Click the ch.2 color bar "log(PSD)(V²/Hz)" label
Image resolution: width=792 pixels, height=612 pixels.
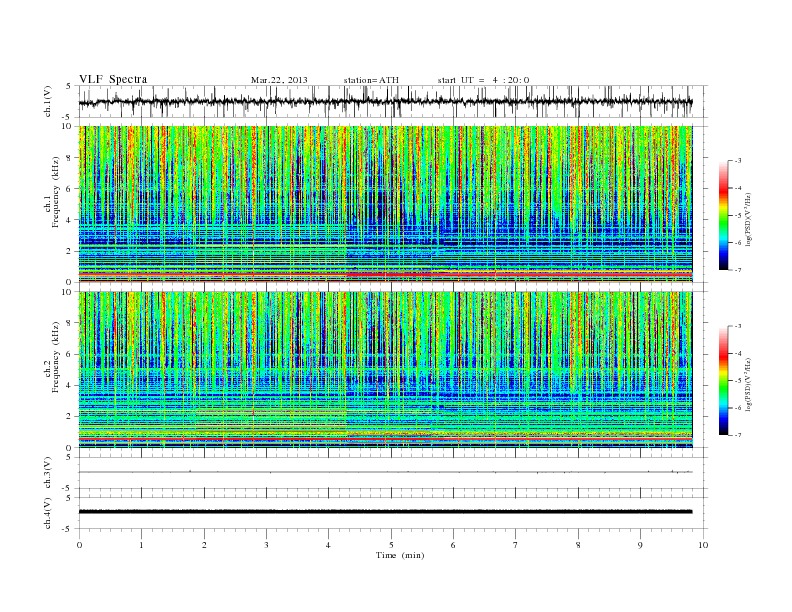coord(748,384)
